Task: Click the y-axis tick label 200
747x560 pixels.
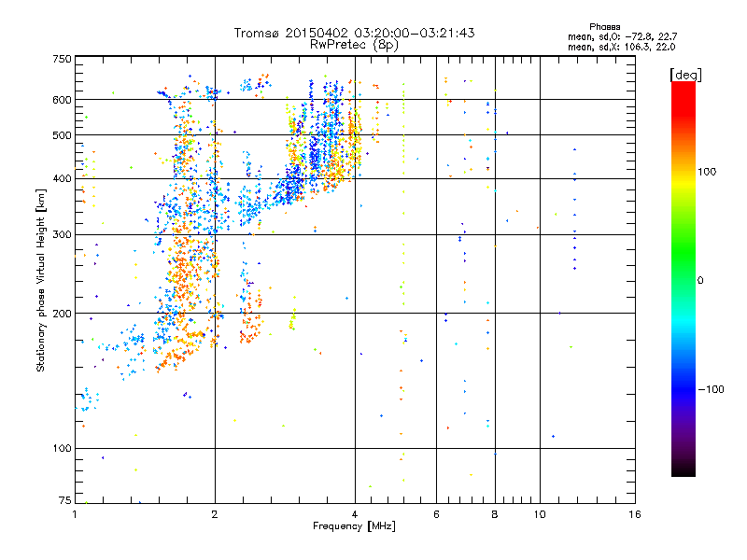Action: point(62,314)
